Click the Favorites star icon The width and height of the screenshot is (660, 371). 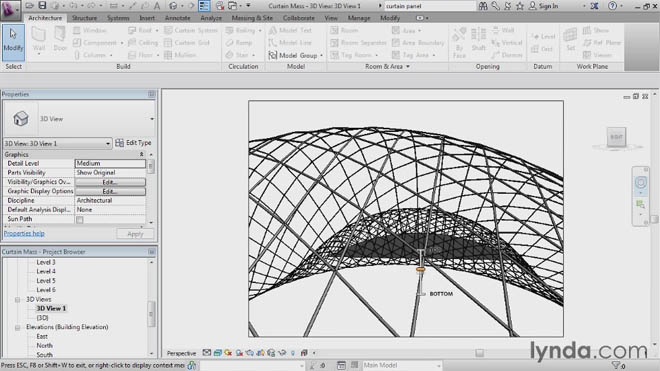click(520, 6)
